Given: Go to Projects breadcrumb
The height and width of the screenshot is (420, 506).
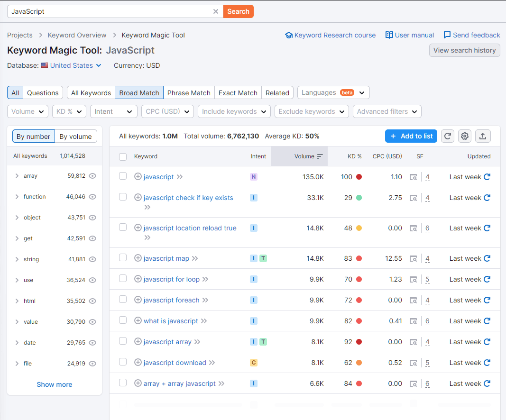Looking at the screenshot, I should coord(20,35).
